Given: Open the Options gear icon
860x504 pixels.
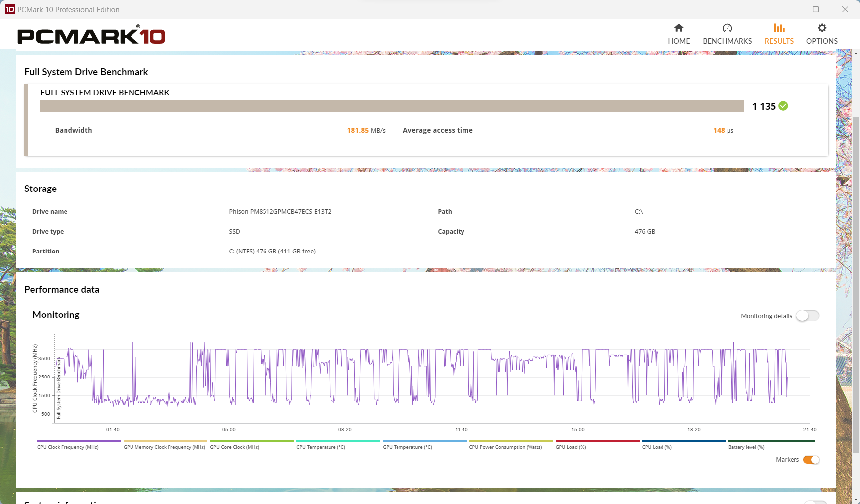Looking at the screenshot, I should (822, 28).
